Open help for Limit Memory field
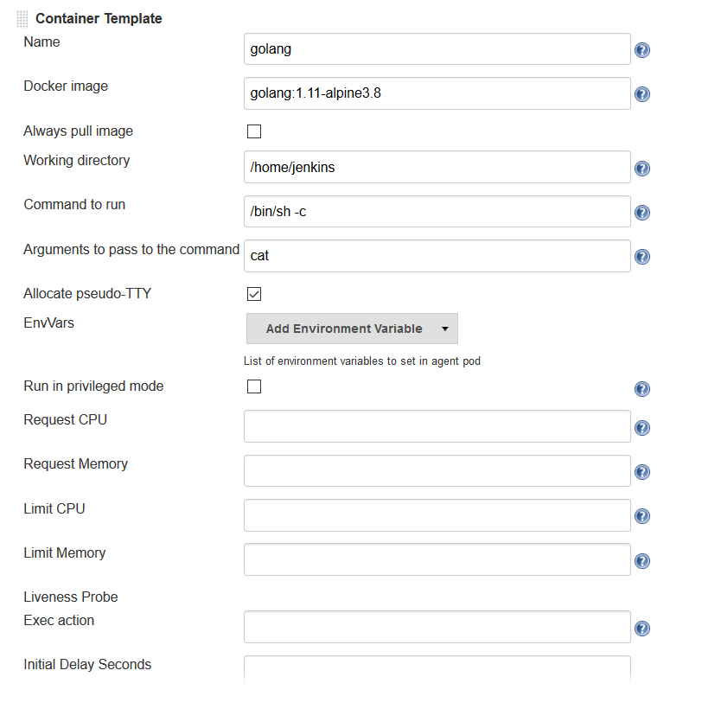The width and height of the screenshot is (721, 728). 642,560
